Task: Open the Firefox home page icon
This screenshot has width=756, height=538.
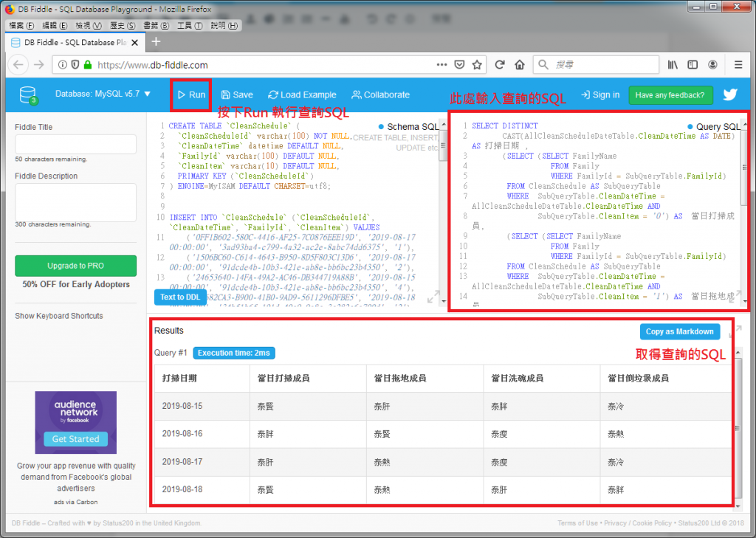Action: tap(519, 65)
